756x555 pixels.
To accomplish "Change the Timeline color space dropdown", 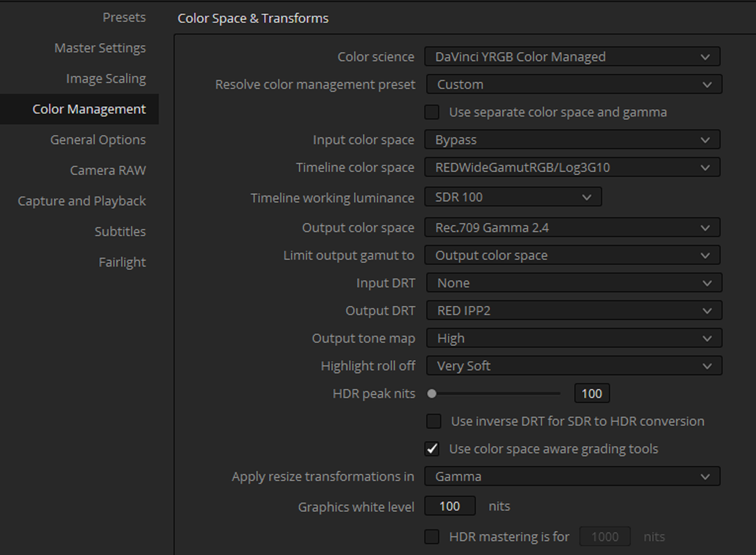I will coord(572,167).
